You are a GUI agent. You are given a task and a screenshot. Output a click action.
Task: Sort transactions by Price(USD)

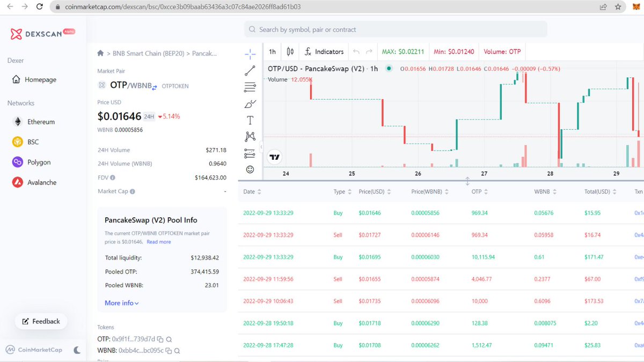pyautogui.click(x=375, y=191)
